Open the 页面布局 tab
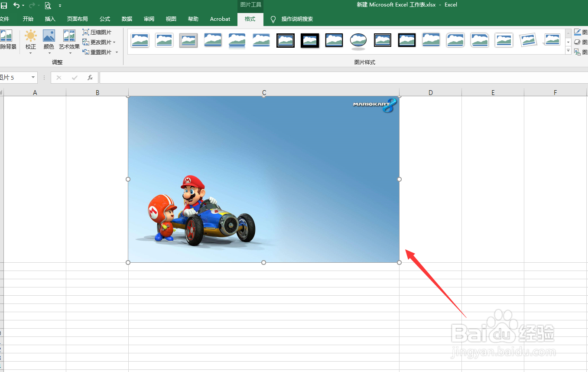Image resolution: width=588 pixels, height=372 pixels. pos(77,19)
